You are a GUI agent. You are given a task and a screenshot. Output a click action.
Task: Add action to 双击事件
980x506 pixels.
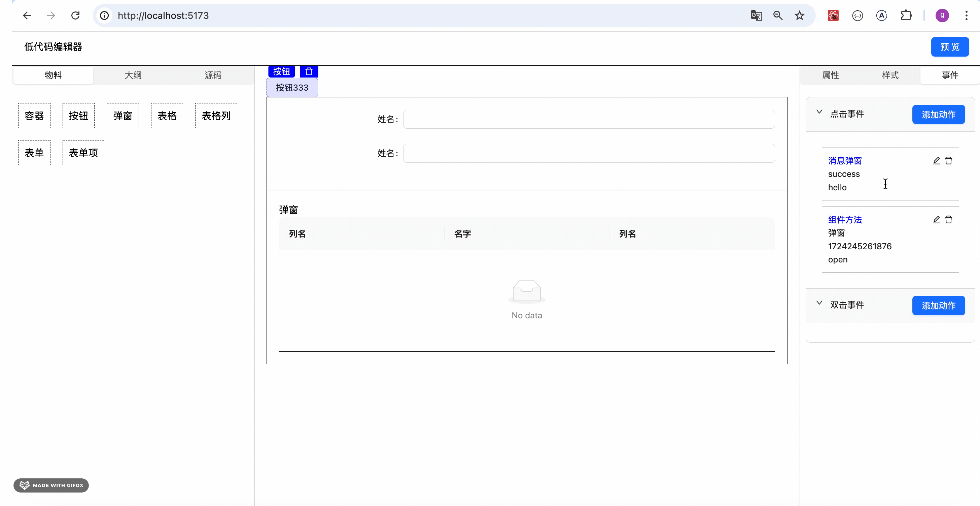pos(938,305)
